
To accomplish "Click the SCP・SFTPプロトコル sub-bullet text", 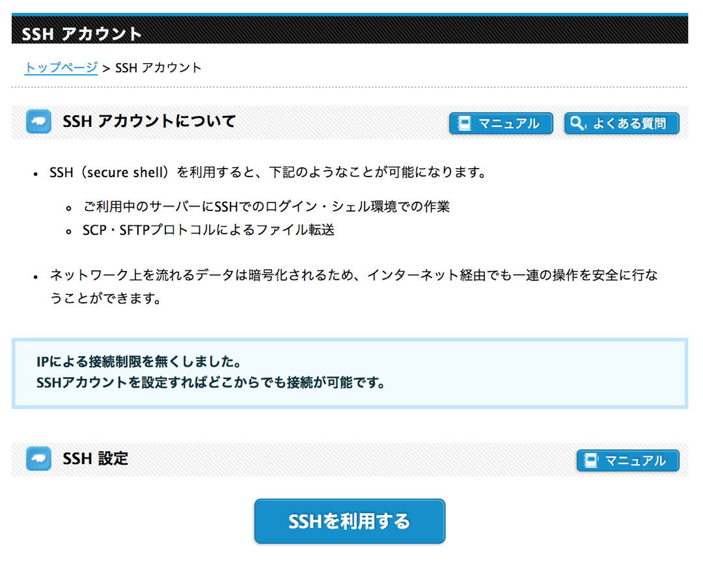I will click(208, 230).
